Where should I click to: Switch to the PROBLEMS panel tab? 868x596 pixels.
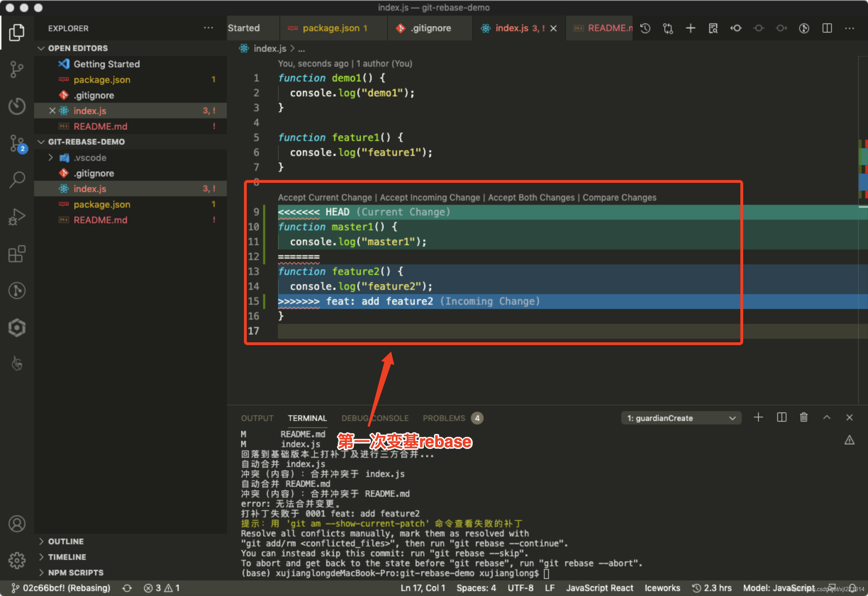pyautogui.click(x=444, y=418)
